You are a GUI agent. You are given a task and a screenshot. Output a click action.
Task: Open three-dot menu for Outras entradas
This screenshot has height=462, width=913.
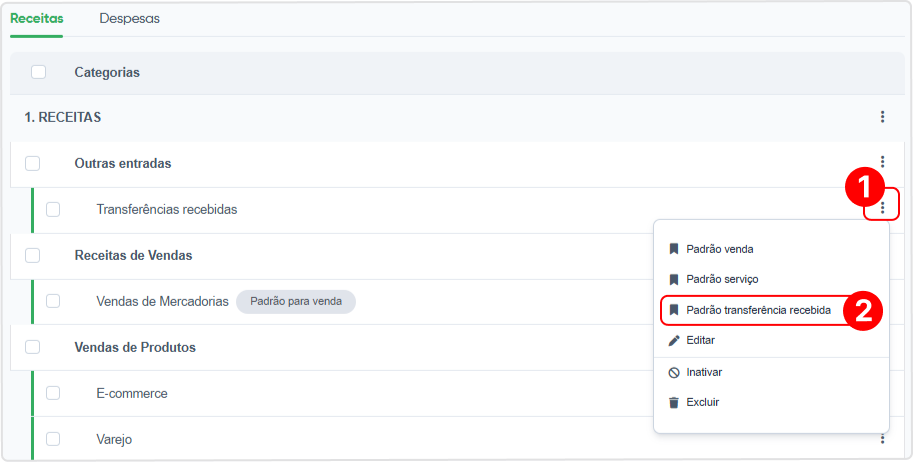(x=883, y=161)
